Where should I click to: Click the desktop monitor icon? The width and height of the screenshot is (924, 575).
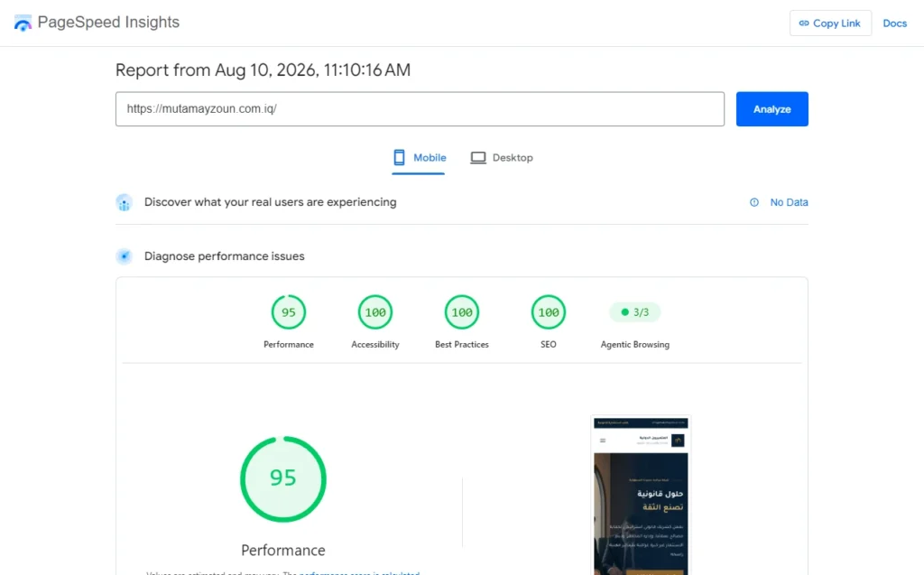coord(478,157)
